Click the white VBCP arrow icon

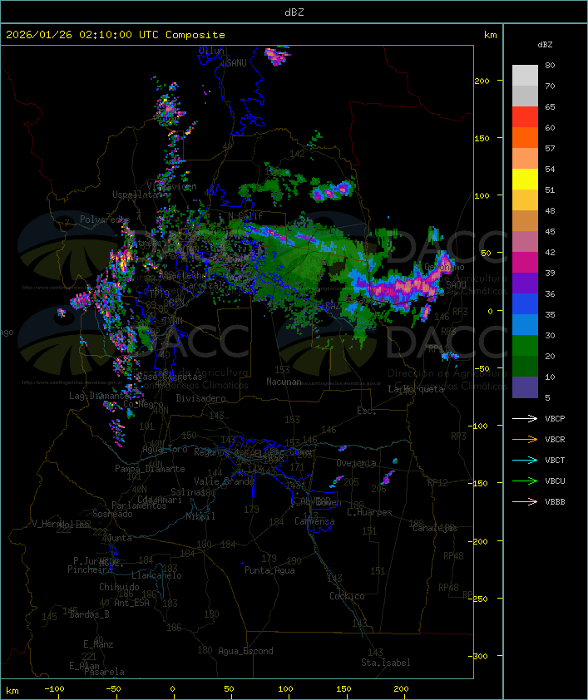point(525,418)
